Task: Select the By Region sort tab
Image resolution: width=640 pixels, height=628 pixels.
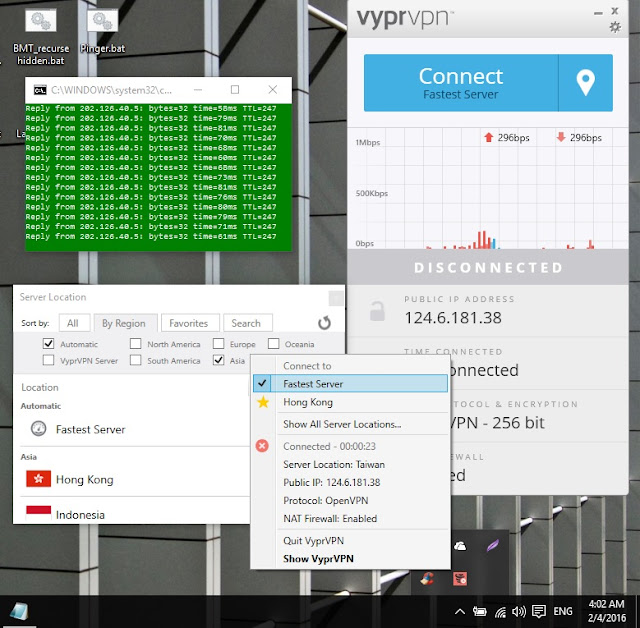Action: (x=125, y=323)
